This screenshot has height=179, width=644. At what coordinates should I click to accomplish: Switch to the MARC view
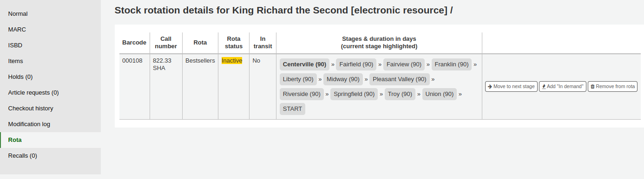tap(50, 30)
